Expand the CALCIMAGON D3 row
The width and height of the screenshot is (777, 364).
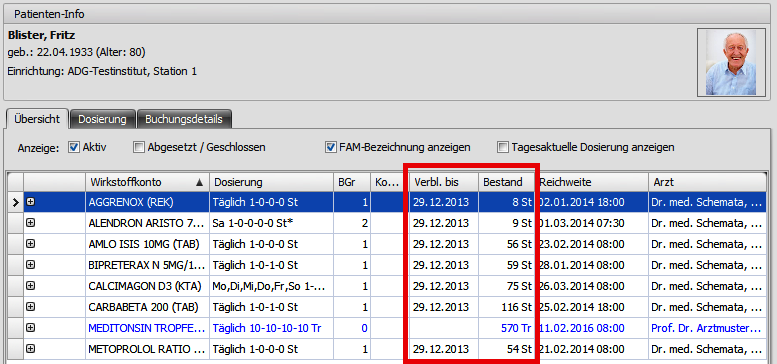coord(31,286)
